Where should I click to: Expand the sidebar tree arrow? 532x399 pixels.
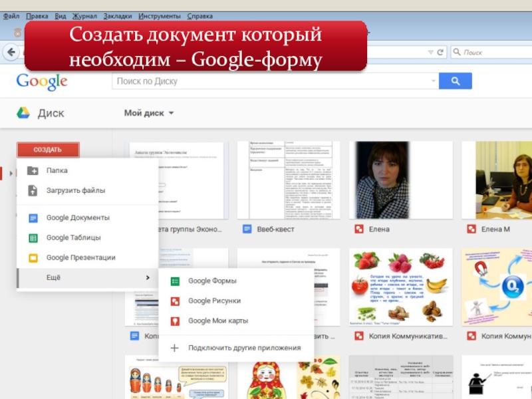(11, 174)
